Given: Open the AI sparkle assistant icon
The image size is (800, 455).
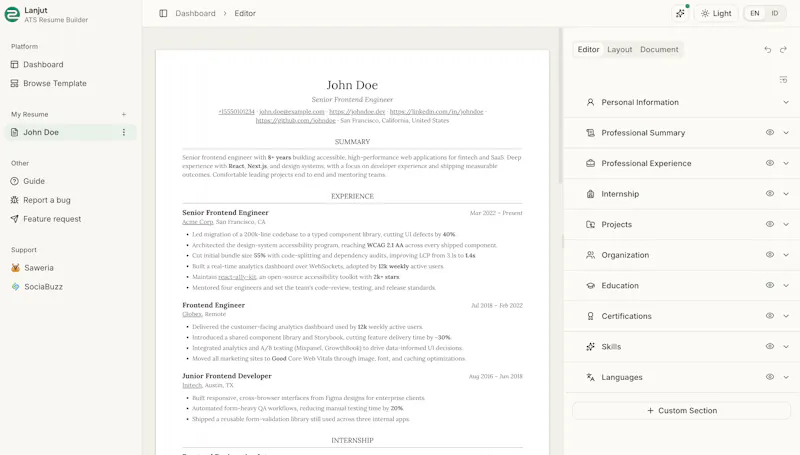Looking at the screenshot, I should (680, 13).
